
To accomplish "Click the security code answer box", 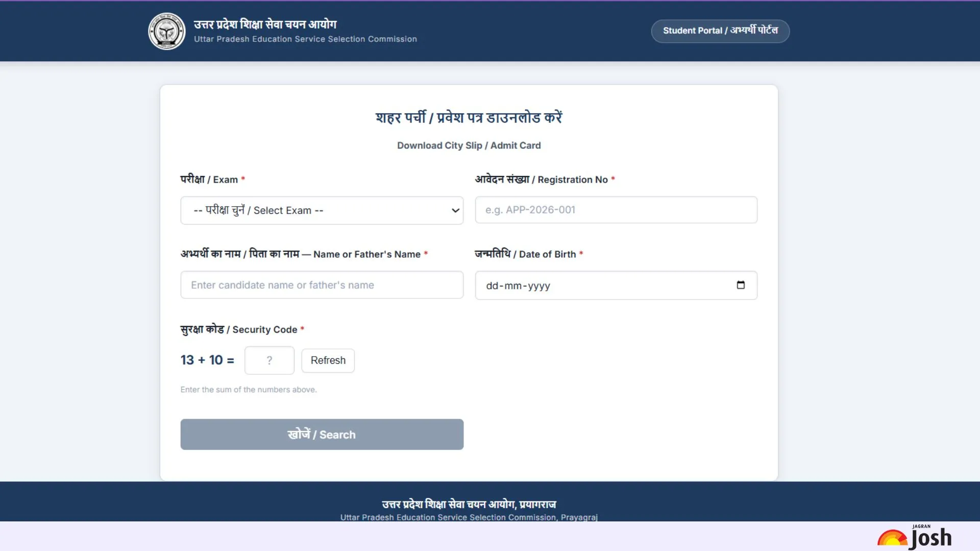I will 269,360.
